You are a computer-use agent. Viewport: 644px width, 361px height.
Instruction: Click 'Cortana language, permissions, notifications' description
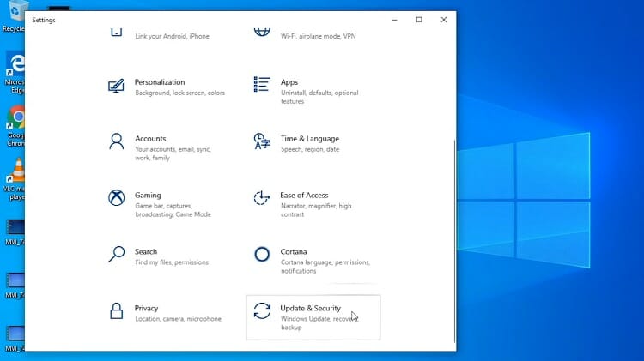click(325, 266)
